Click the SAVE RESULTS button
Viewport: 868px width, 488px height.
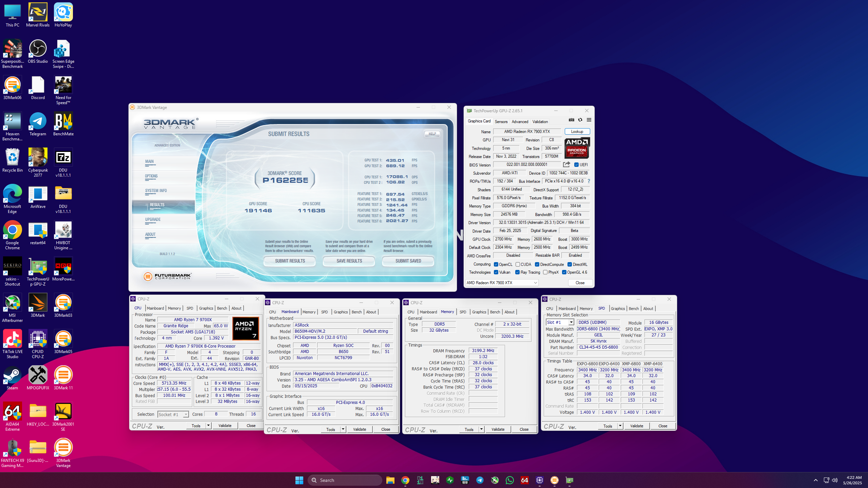point(349,261)
